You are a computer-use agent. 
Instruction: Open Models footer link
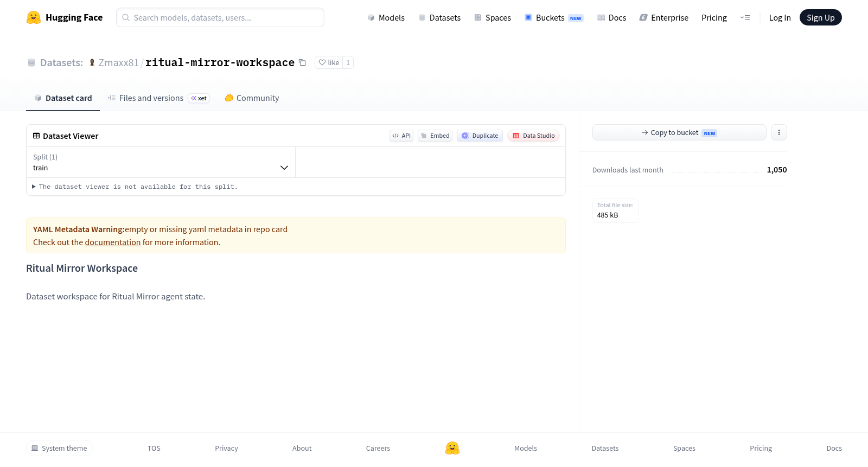point(526,448)
